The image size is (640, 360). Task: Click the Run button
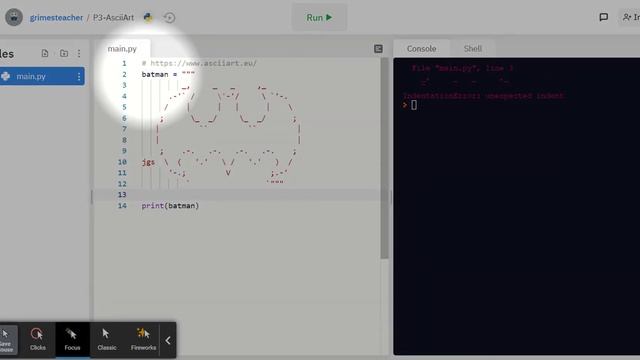click(x=319, y=18)
